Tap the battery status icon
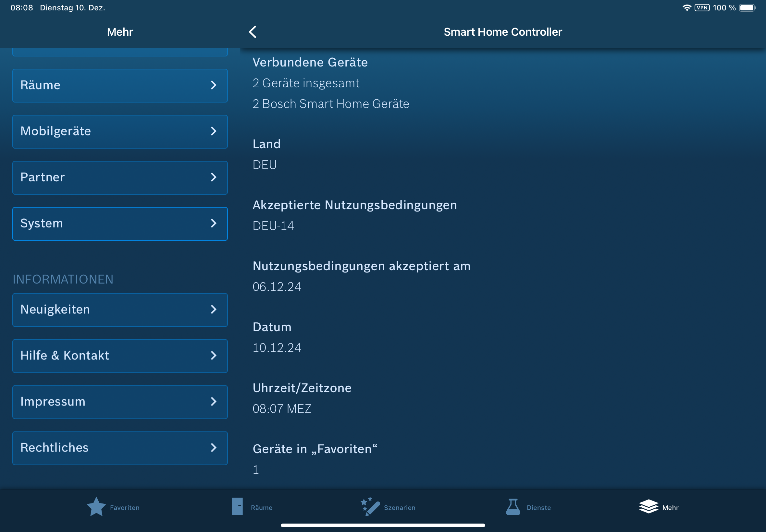The height and width of the screenshot is (532, 766). (x=747, y=8)
